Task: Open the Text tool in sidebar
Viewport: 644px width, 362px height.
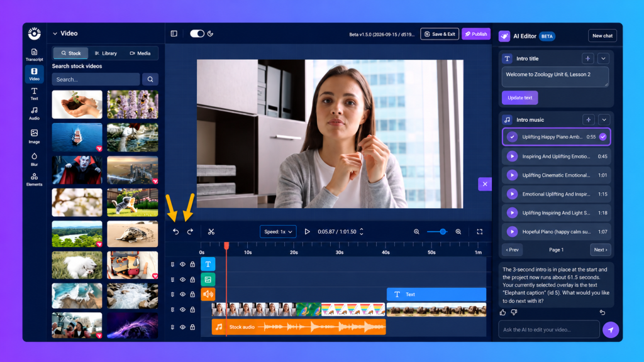Action: pos(34,94)
